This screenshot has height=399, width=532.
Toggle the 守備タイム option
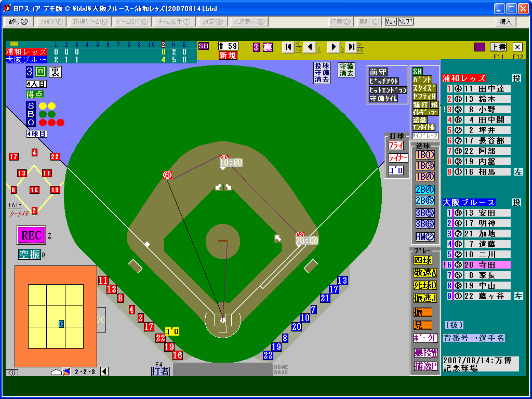click(384, 99)
